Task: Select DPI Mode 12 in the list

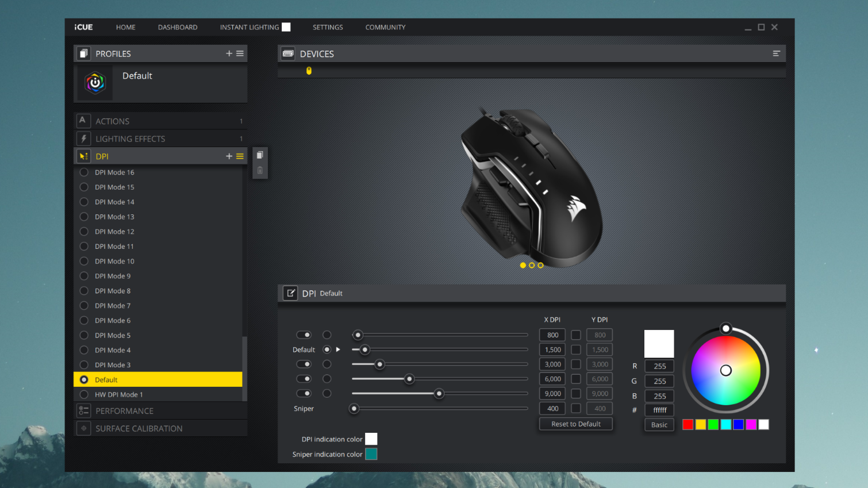Action: pos(158,232)
